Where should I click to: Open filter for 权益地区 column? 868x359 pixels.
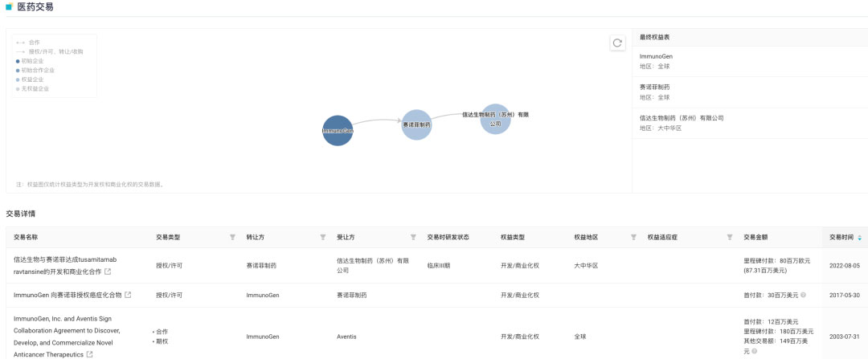tap(633, 238)
